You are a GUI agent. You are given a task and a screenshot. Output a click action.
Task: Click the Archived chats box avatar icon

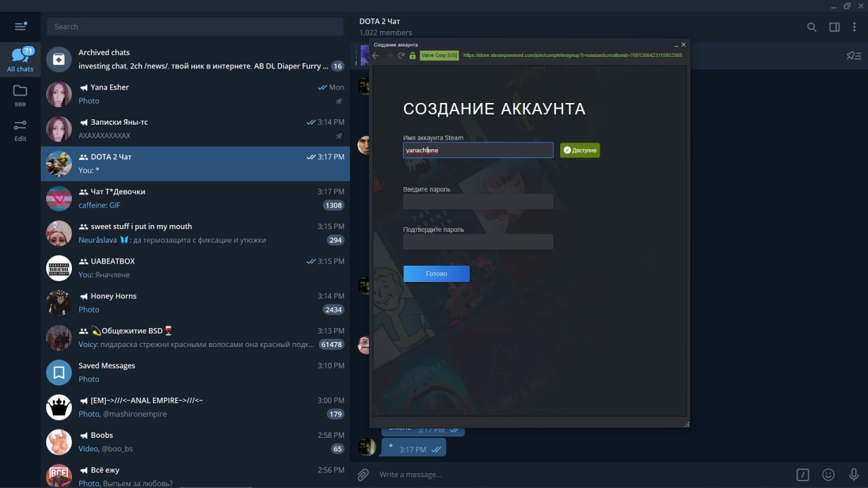[x=59, y=59]
